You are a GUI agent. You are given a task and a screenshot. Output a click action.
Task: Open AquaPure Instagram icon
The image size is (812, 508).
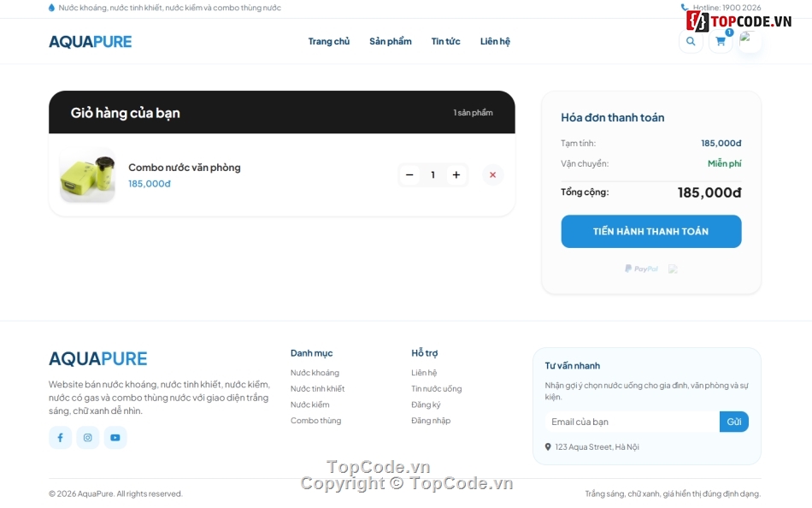pyautogui.click(x=87, y=438)
